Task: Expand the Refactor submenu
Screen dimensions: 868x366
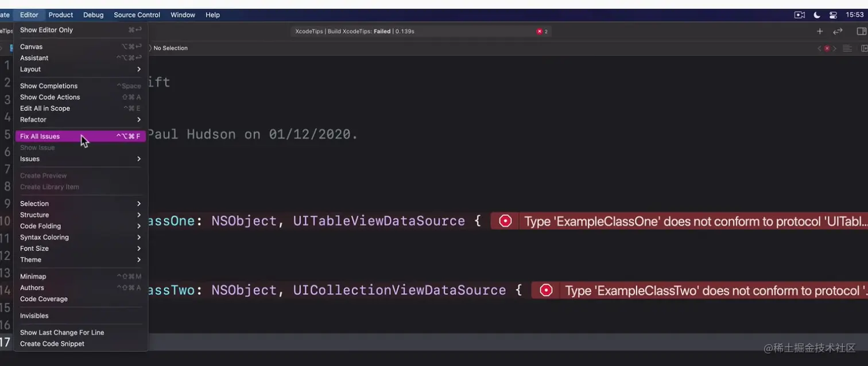Action: [80, 119]
